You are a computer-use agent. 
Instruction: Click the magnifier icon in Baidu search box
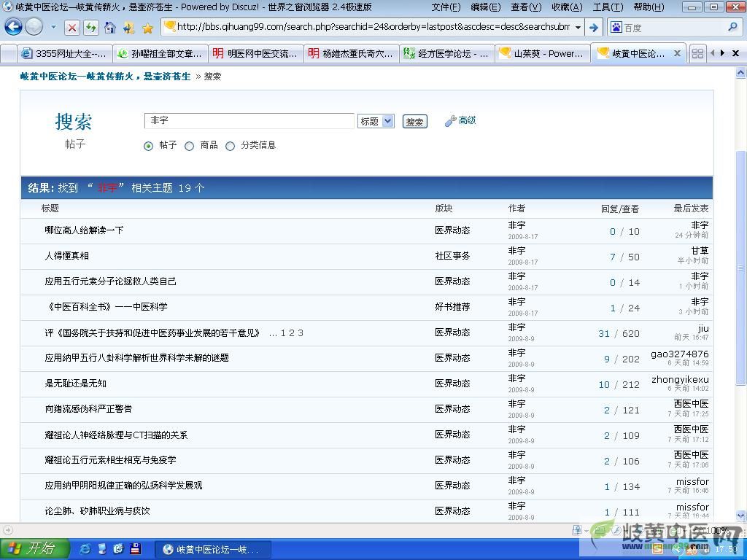(733, 27)
